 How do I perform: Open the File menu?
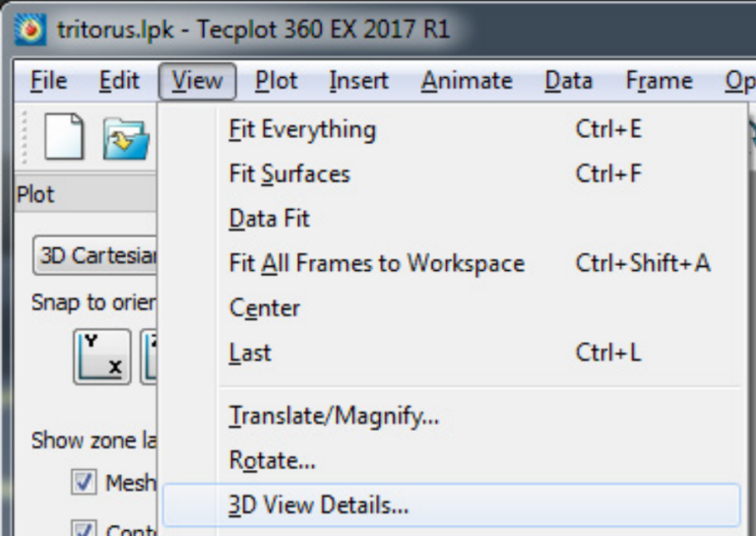click(x=48, y=81)
